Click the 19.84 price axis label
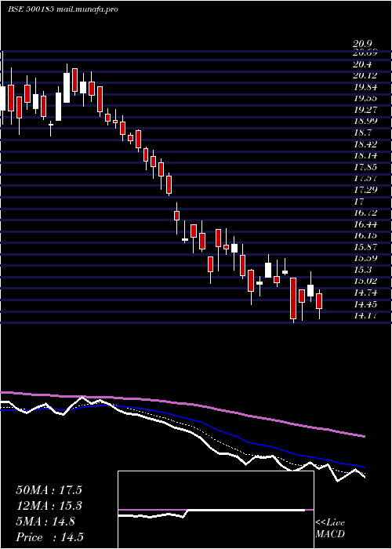This screenshot has height=549, width=392. pos(365,87)
